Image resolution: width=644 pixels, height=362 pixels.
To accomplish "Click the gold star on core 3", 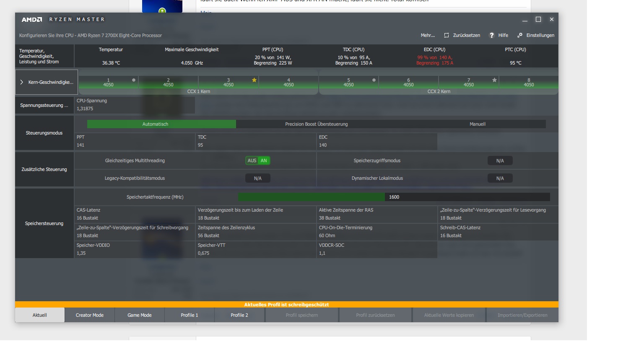I will pos(254,80).
